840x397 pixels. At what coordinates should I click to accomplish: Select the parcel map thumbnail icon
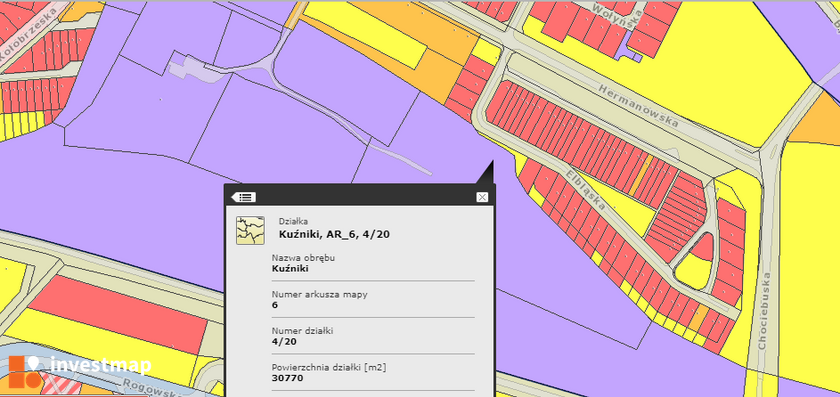250,230
